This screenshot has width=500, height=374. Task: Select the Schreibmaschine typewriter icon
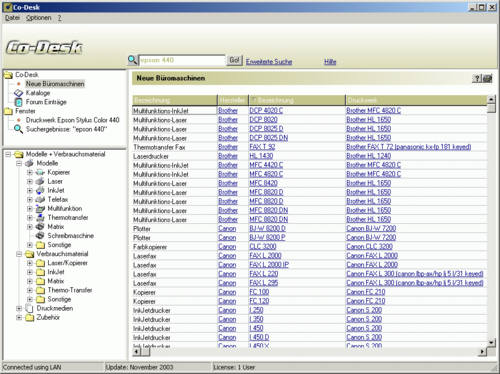40,236
